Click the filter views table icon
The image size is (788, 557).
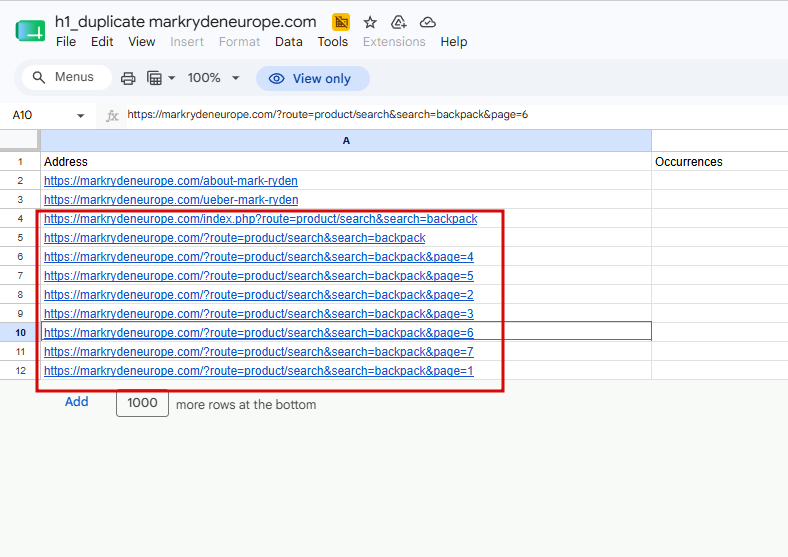pyautogui.click(x=154, y=78)
